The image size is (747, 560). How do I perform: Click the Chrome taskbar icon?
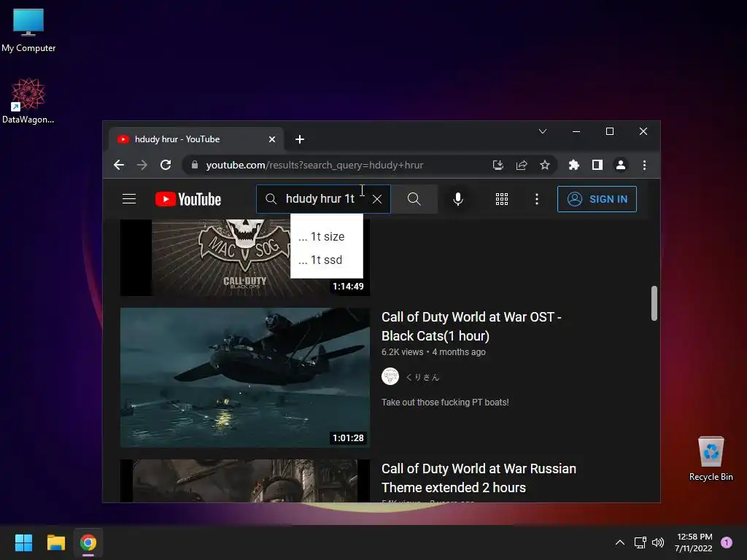click(x=88, y=542)
